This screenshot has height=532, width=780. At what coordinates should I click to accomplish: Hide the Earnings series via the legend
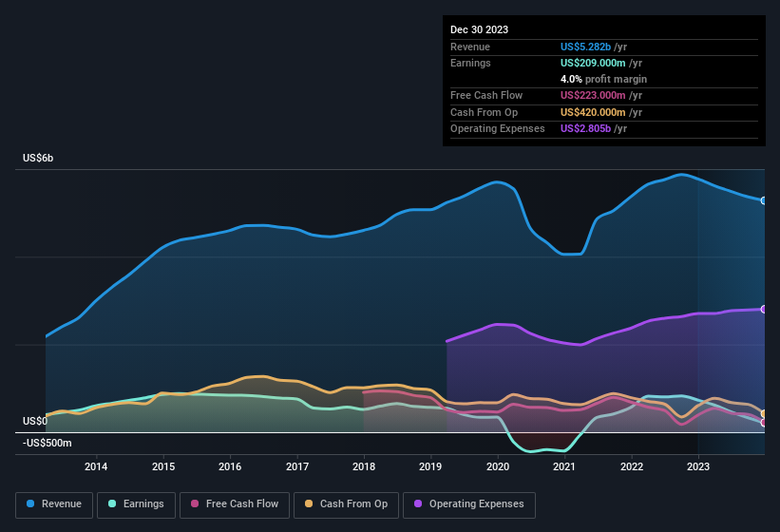click(137, 504)
